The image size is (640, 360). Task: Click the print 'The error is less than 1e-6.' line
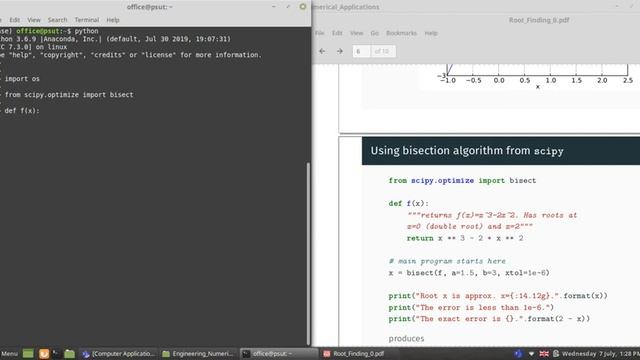(471, 307)
